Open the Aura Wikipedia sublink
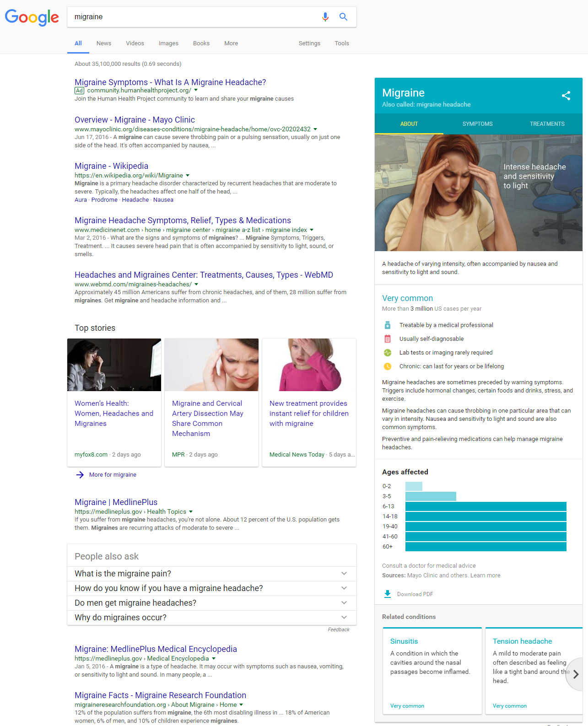The image size is (588, 726). point(81,200)
